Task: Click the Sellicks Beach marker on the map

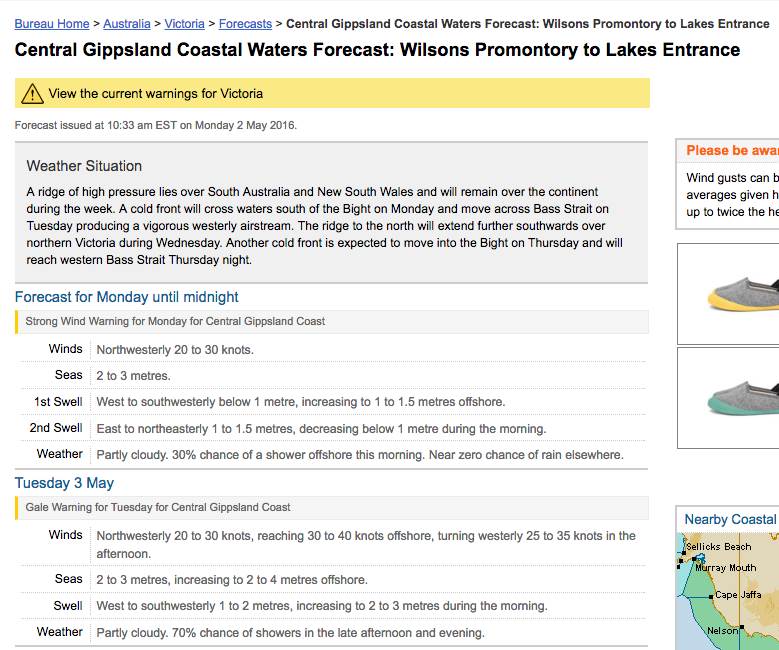Action: pyautogui.click(x=683, y=553)
